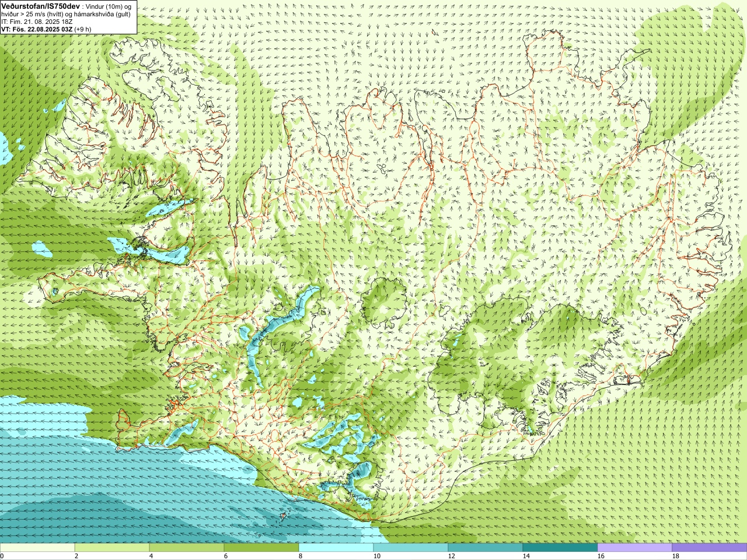Image resolution: width=747 pixels, height=560 pixels.
Task: Click the "VT: Fös. 22.08.2025 03Z" valid time
Action: 37,28
